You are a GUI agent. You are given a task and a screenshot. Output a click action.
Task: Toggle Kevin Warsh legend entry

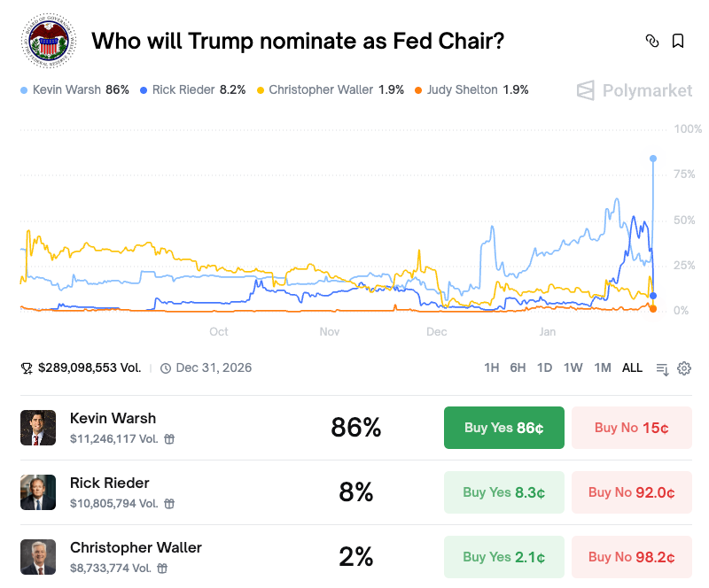pos(74,89)
